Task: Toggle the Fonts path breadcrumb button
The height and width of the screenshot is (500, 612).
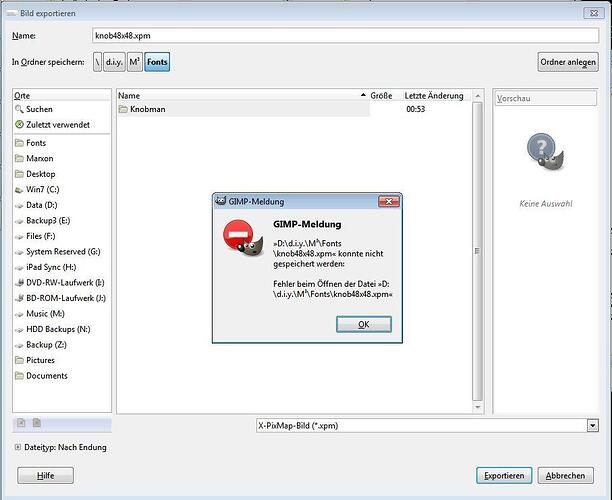Action: 157,62
